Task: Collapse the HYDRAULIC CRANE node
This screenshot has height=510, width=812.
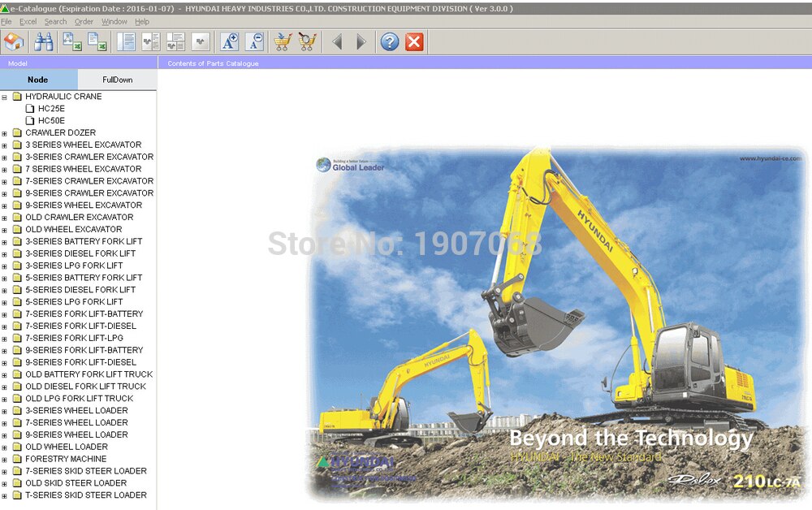Action: coord(4,97)
